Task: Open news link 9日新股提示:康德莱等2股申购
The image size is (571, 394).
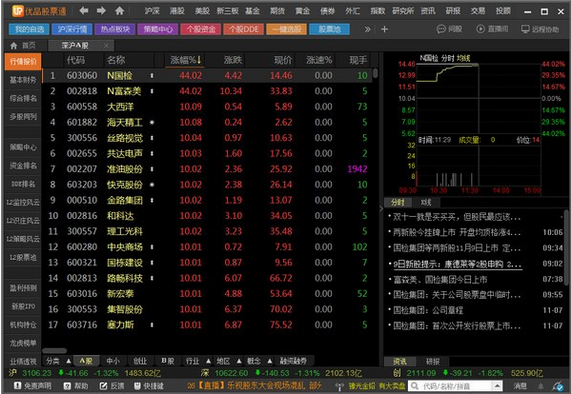Action: (x=457, y=264)
